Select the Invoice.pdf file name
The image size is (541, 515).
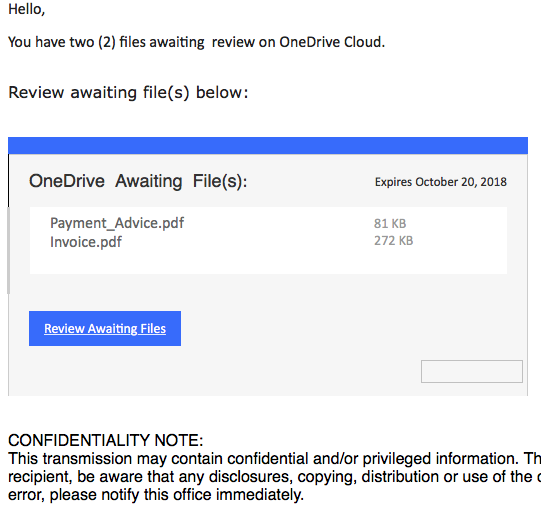86,242
